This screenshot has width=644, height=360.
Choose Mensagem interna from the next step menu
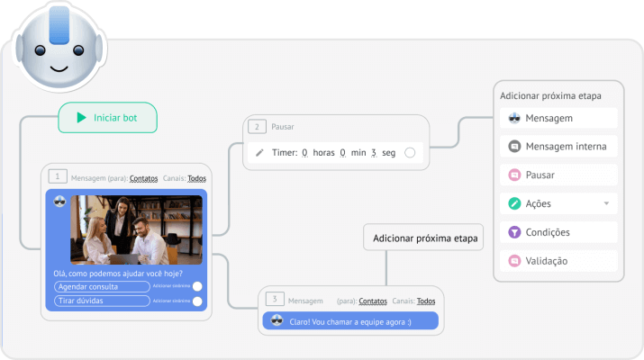(x=558, y=147)
